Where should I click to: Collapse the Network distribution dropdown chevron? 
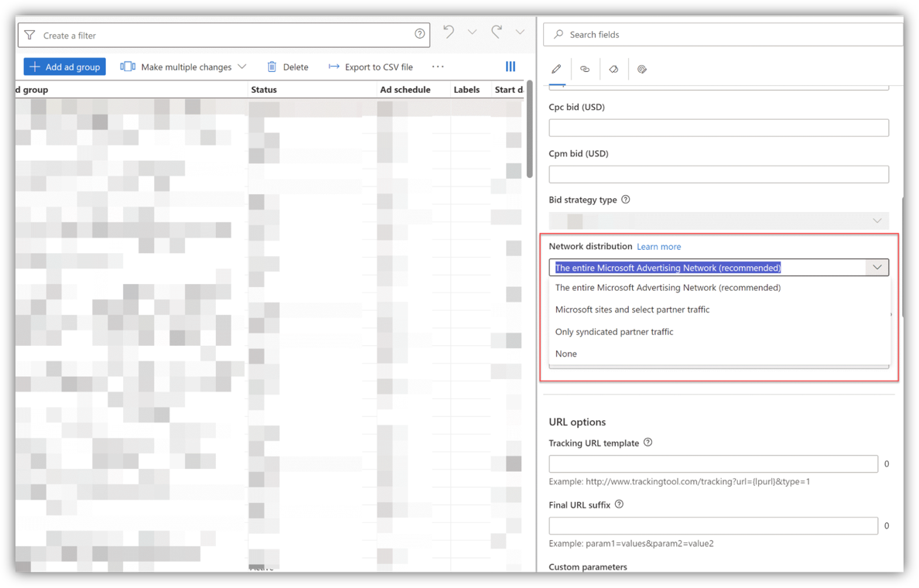pos(877,268)
